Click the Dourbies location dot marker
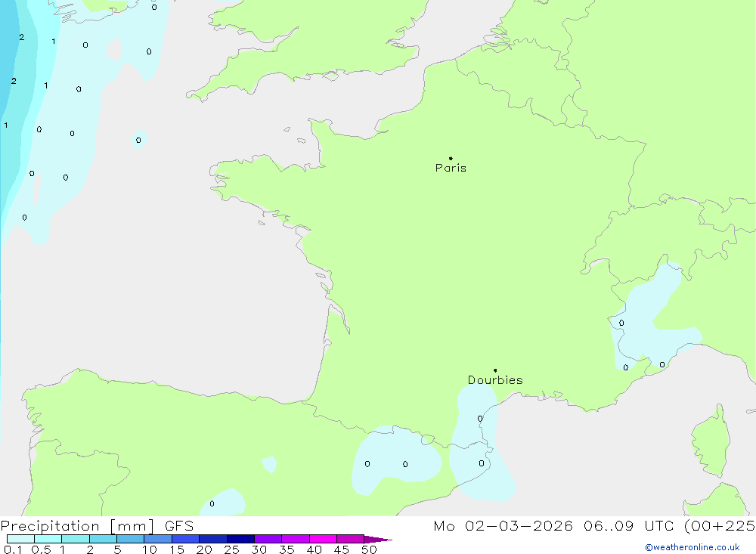This screenshot has height=554, width=756. 495,370
